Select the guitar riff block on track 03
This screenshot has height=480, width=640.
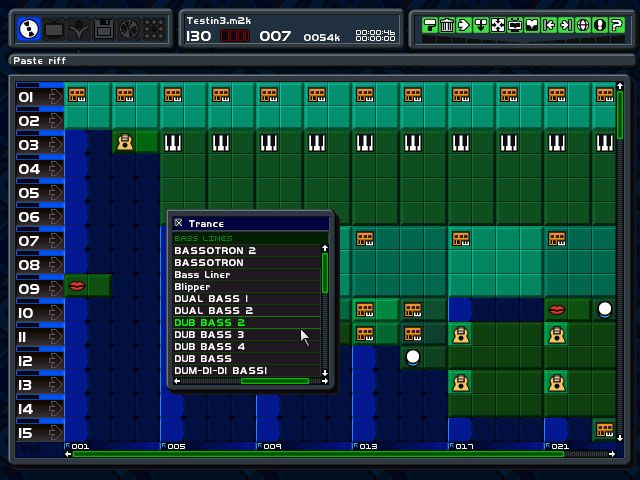click(125, 142)
